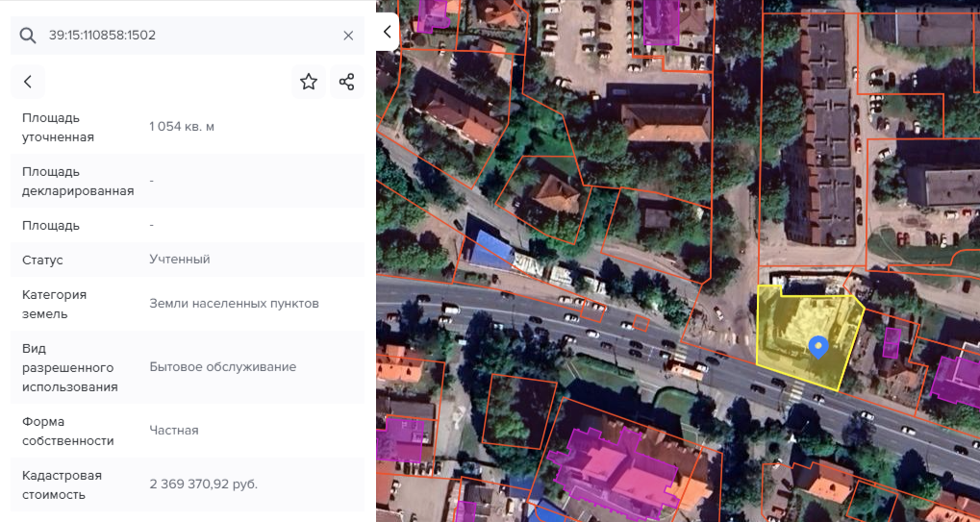Click the Вид разрешенного использования label
The height and width of the screenshot is (522, 980).
pyautogui.click(x=70, y=368)
